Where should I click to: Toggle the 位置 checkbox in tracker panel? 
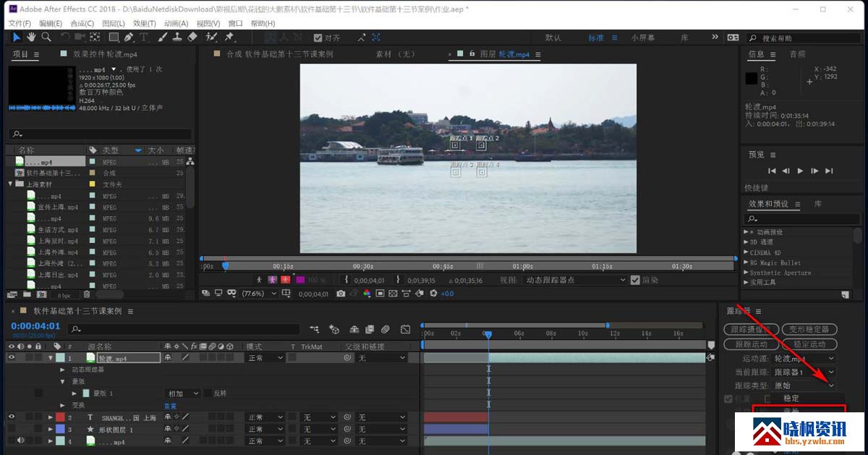(x=728, y=399)
